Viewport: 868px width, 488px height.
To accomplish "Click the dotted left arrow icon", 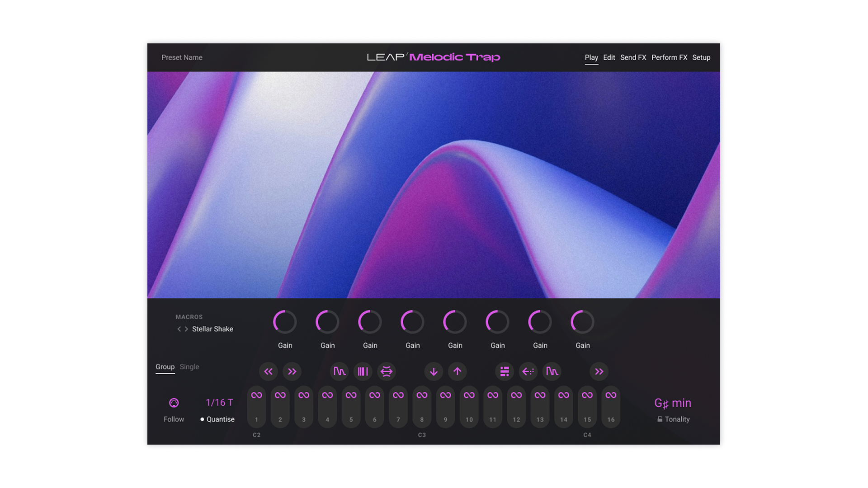I will [528, 371].
